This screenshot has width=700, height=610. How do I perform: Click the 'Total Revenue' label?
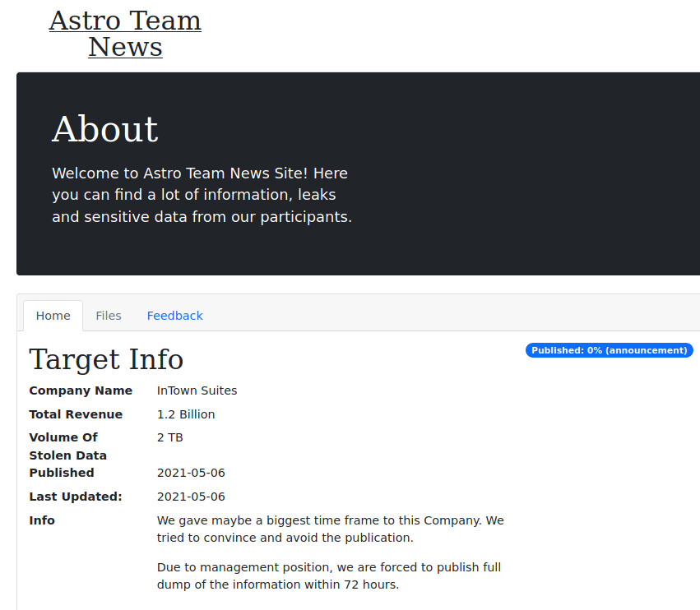pyautogui.click(x=76, y=414)
